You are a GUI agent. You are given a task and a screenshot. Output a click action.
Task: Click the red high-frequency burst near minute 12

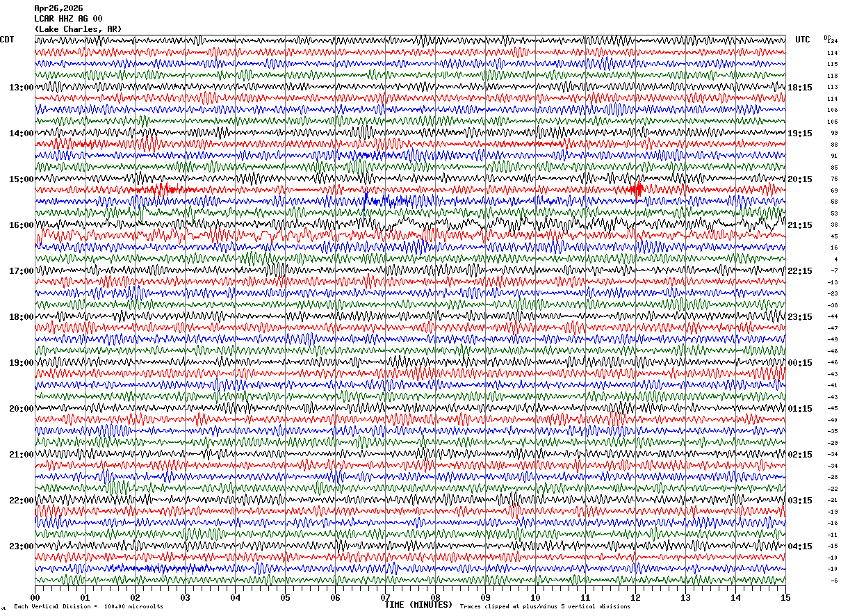click(637, 188)
